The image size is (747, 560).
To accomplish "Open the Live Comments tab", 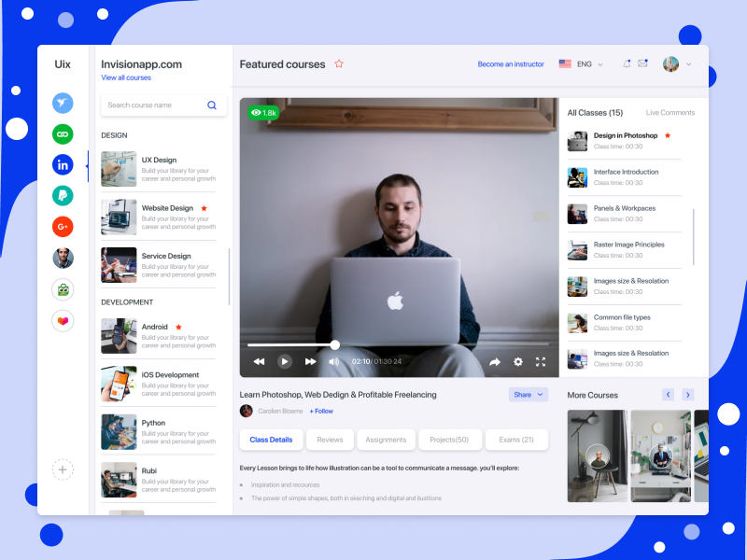I will click(x=670, y=113).
